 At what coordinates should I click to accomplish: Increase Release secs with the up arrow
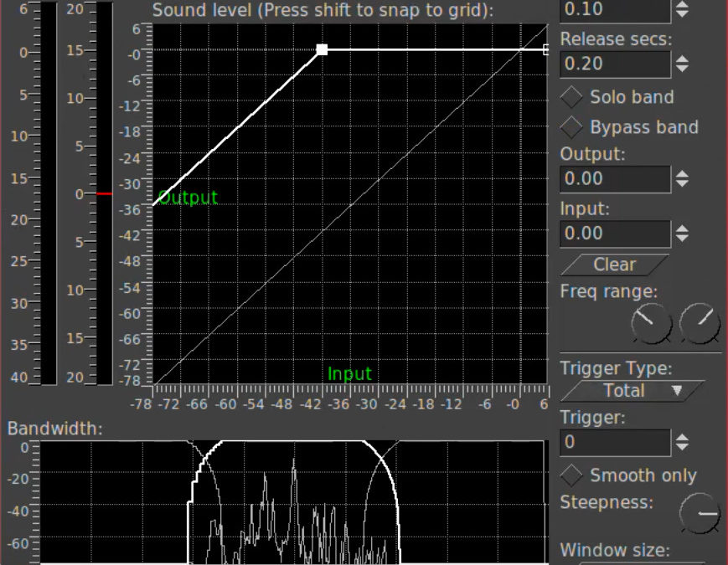coord(683,59)
